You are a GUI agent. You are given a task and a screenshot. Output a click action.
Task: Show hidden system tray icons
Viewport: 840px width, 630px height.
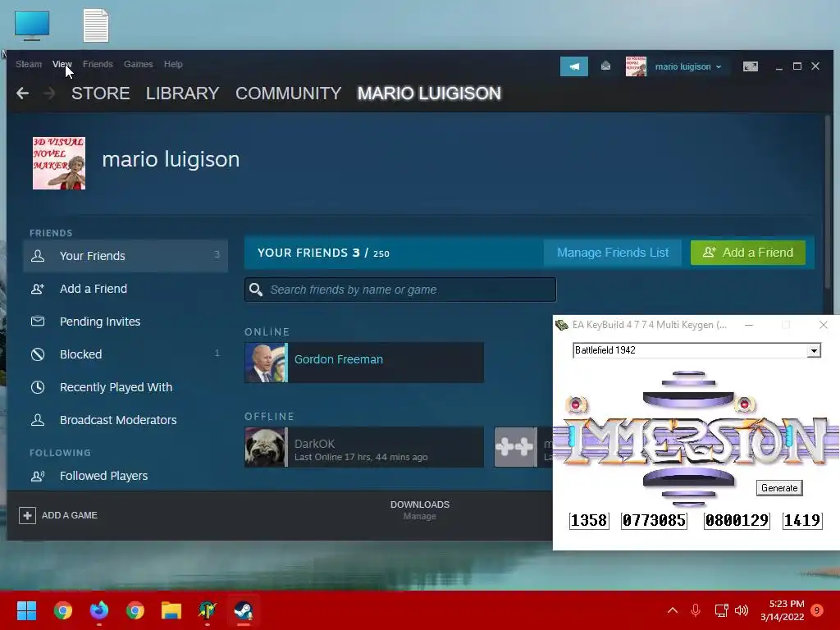pos(673,610)
